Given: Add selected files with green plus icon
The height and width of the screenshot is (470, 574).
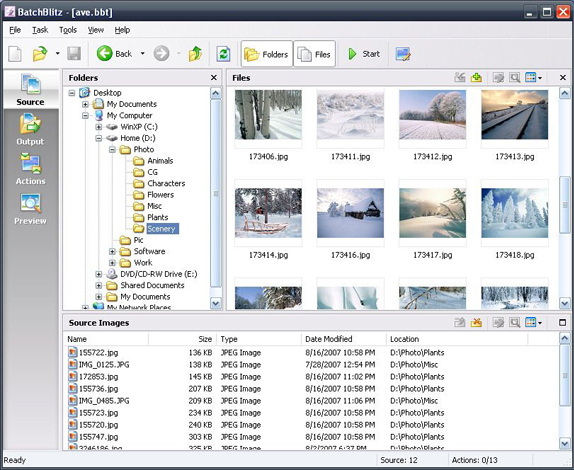Looking at the screenshot, I should tap(476, 78).
